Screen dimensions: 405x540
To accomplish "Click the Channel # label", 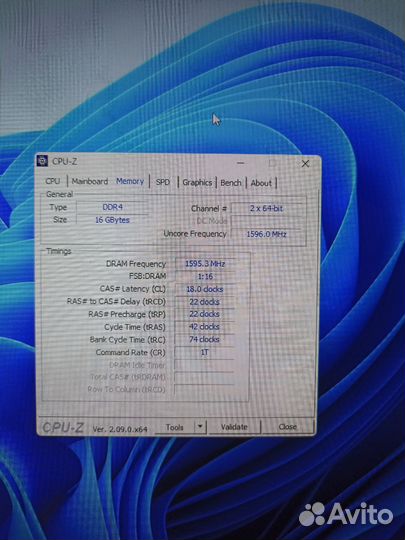I will click(209, 208).
